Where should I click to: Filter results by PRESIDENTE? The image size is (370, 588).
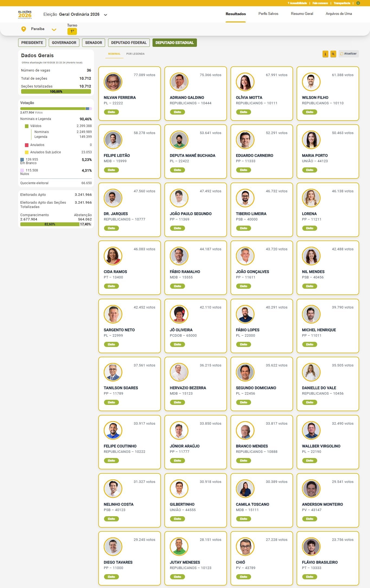(x=32, y=43)
